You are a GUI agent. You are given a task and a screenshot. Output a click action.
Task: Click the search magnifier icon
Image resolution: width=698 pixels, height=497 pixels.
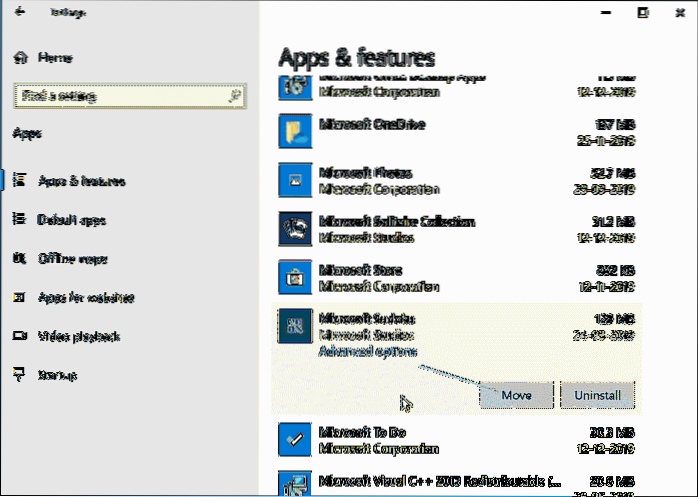click(235, 96)
